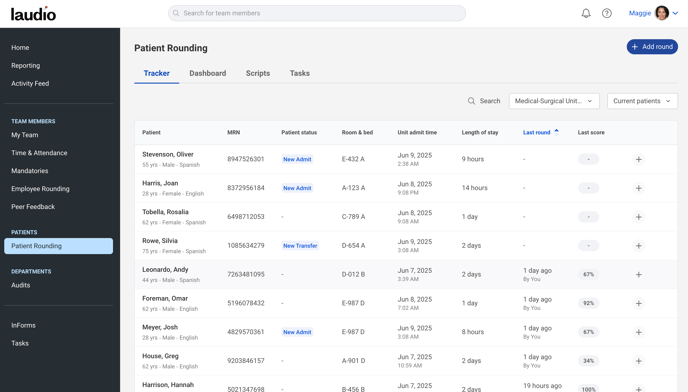The image size is (688, 392).
Task: Click patient name Rowe, Silvia
Action: point(160,241)
